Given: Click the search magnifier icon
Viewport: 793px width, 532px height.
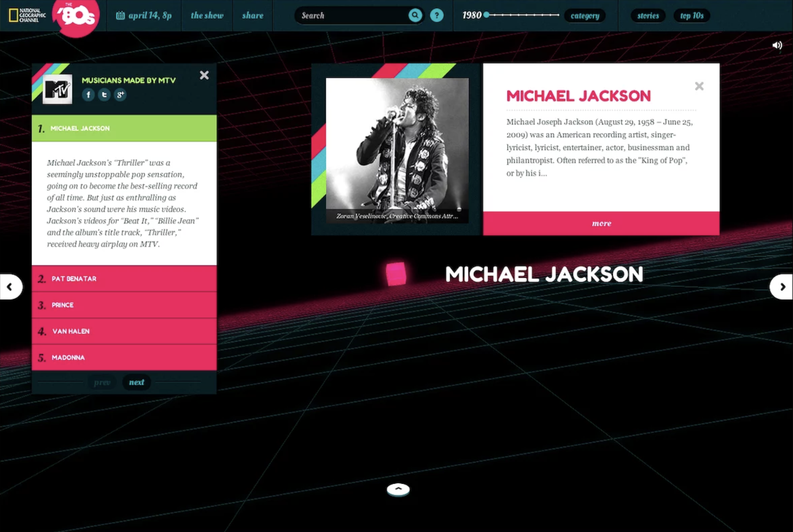Looking at the screenshot, I should point(415,15).
